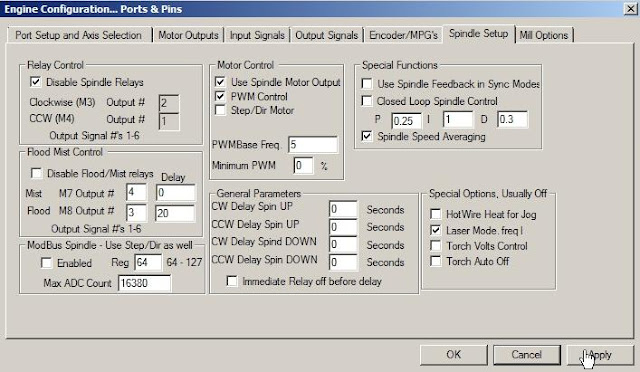Enable Closed Loop Spindle Control

[367, 101]
